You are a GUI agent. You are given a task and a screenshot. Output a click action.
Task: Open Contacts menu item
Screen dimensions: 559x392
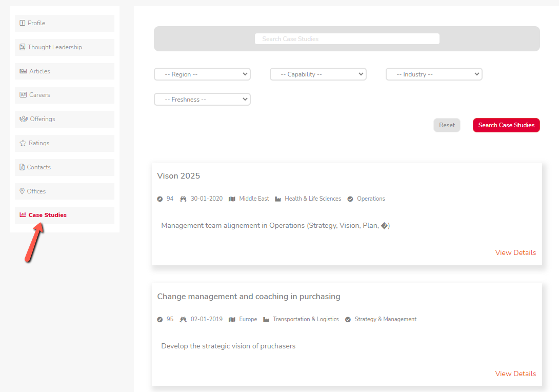click(65, 167)
